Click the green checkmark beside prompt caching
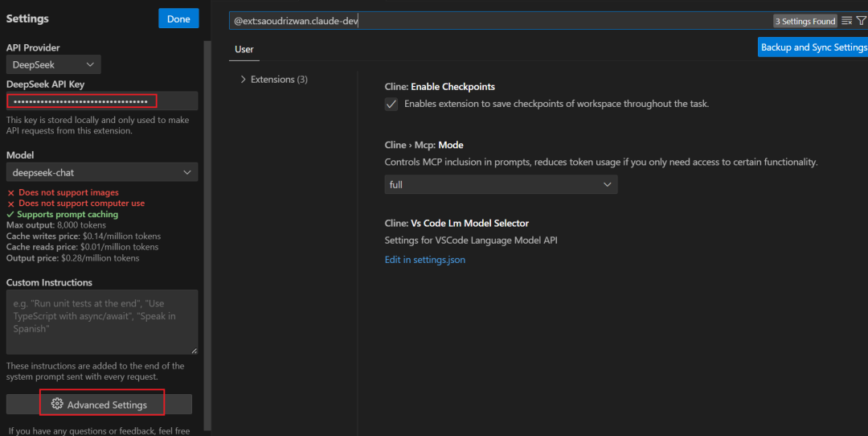868x436 pixels. 10,215
